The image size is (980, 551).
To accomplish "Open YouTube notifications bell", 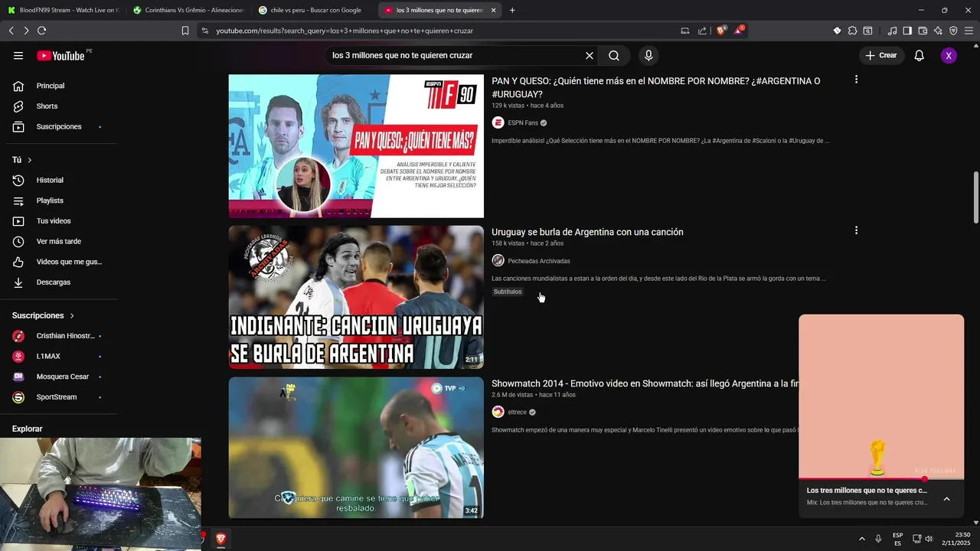I will 920,55.
